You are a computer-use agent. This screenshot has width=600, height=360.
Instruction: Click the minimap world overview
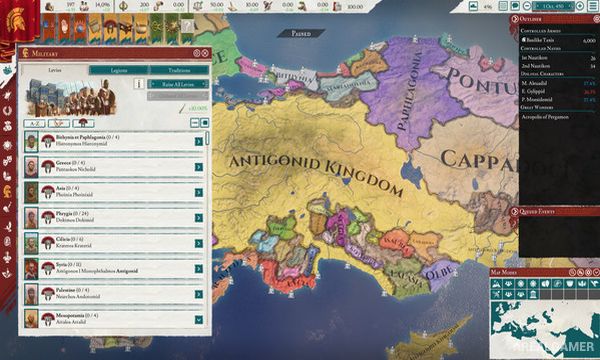tap(545, 330)
